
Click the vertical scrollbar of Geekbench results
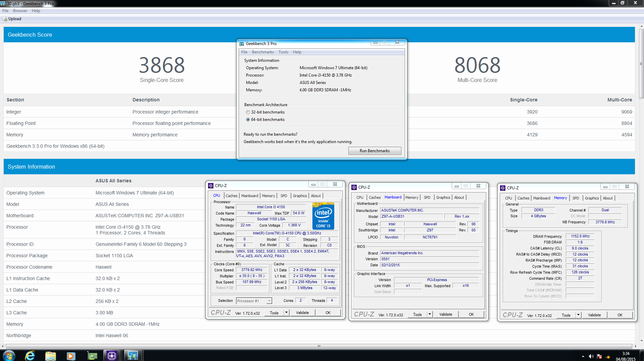(641, 64)
